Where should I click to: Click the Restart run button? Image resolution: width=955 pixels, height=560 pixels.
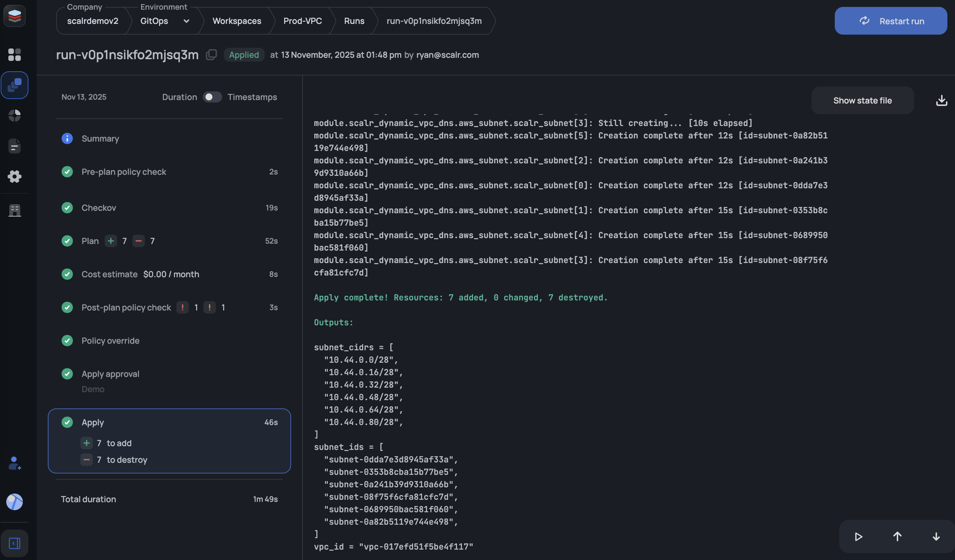890,21
